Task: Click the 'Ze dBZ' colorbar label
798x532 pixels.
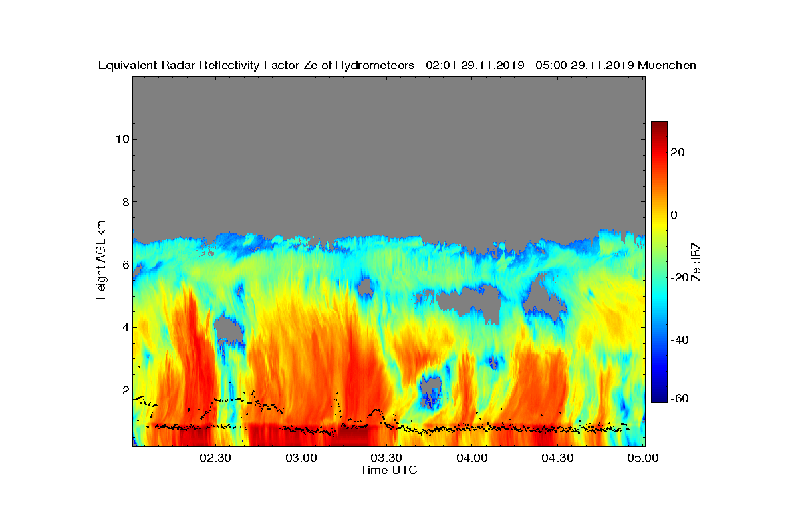Action: coord(697,262)
